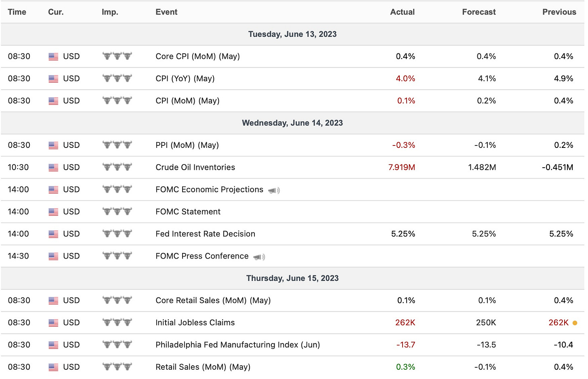Screen dimensions: 588x379
Task: Click the green 0.3% Retail Sales actual
Action: [x=405, y=367]
